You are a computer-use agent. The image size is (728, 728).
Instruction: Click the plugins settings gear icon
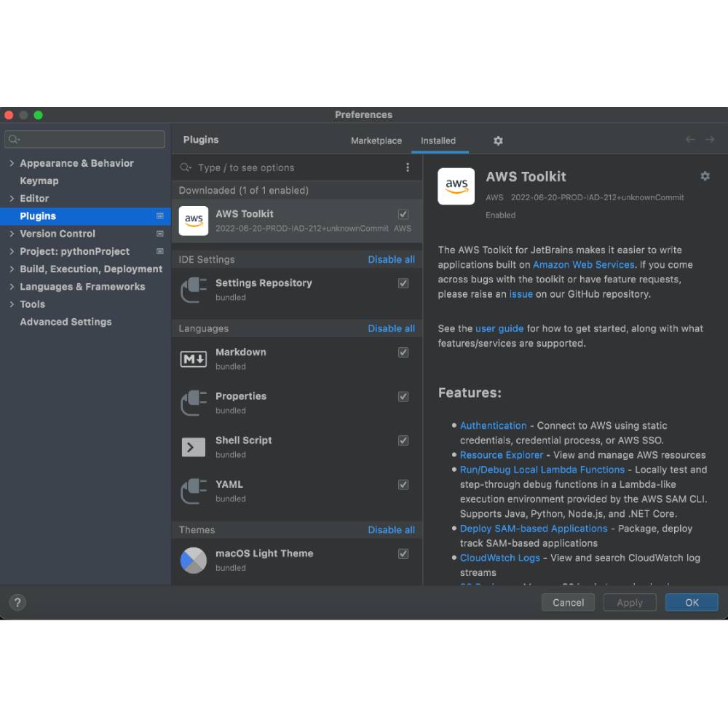498,141
